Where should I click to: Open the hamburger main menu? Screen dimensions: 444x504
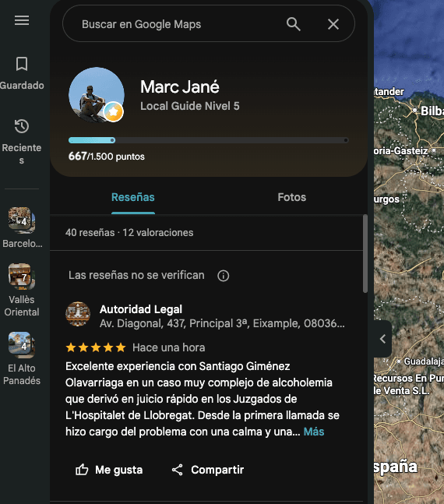[x=22, y=20]
